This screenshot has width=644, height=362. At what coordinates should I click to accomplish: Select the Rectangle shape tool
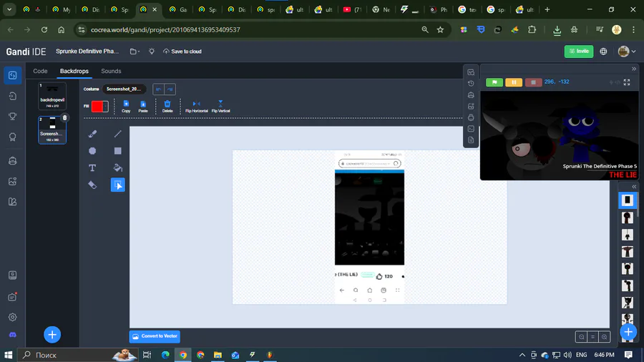point(118,151)
